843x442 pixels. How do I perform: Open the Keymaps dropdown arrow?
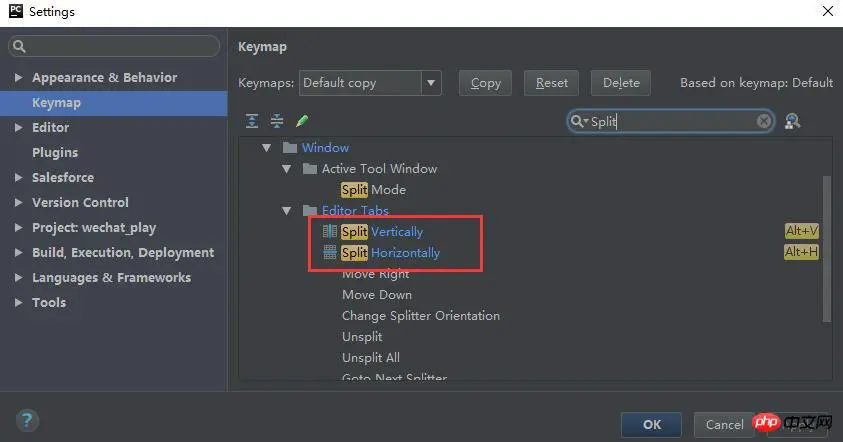coord(431,83)
